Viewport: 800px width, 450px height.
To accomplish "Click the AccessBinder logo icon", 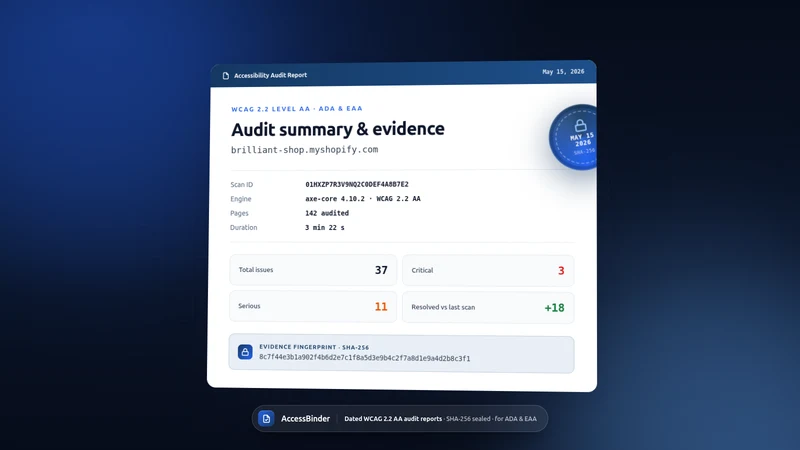I will tap(266, 418).
